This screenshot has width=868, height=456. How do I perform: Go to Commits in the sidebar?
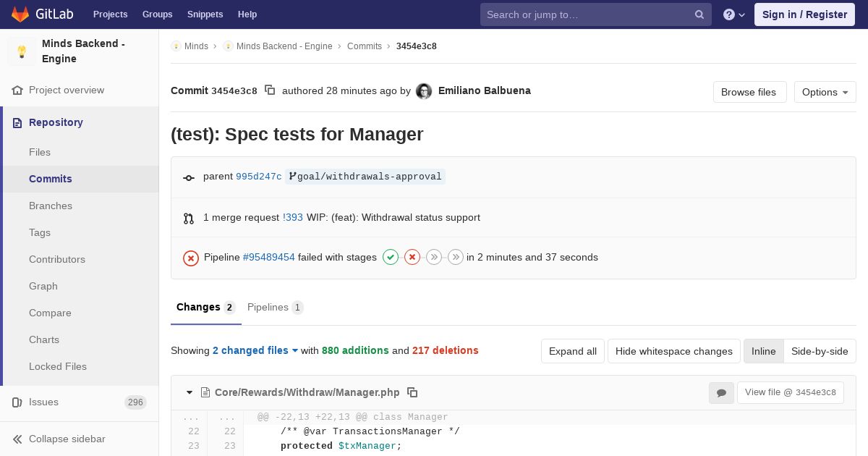pyautogui.click(x=81, y=179)
